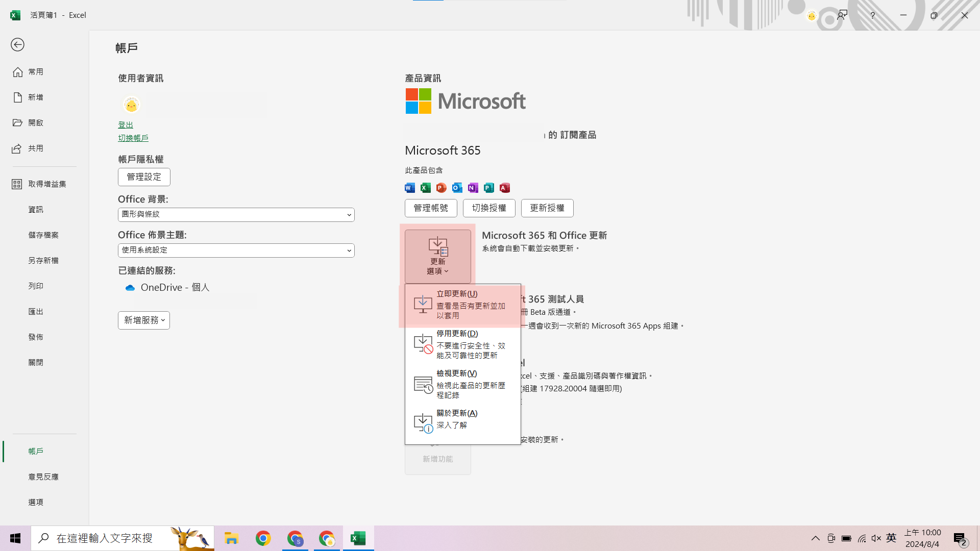Click the help question mark icon

872,15
